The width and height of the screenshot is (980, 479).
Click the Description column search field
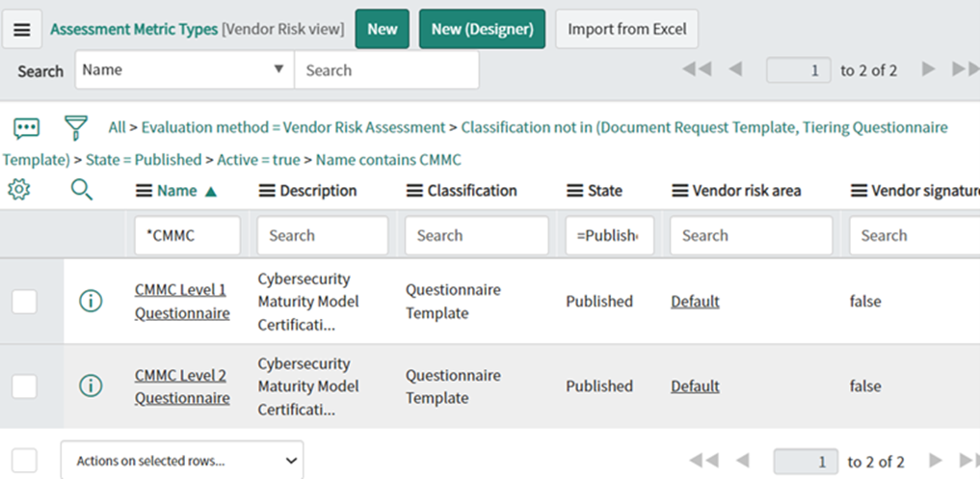322,235
